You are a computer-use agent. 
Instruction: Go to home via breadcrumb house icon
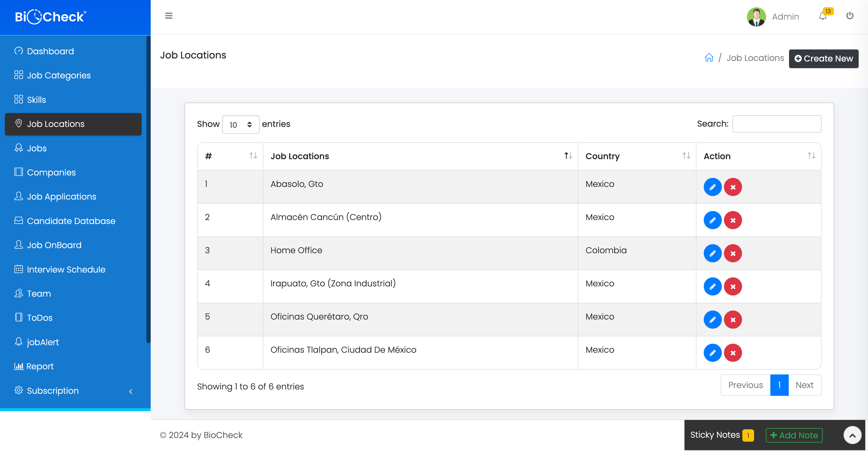(709, 58)
